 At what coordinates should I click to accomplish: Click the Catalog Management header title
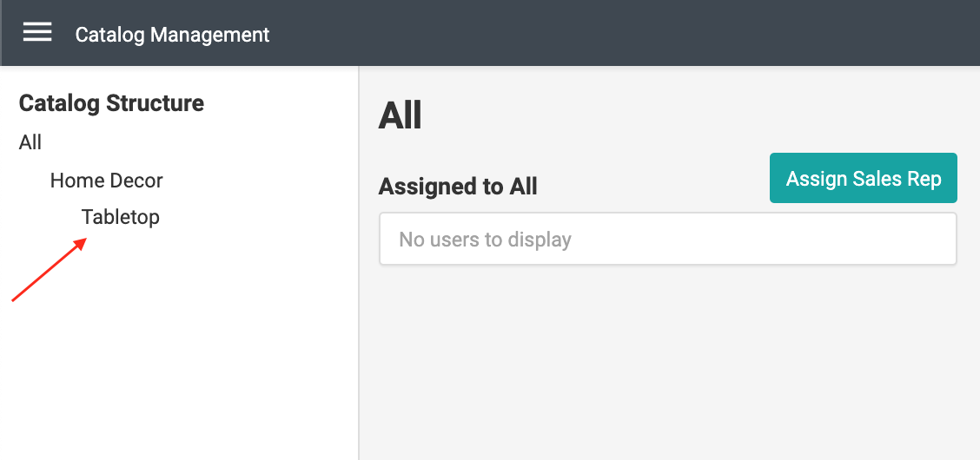click(x=172, y=35)
